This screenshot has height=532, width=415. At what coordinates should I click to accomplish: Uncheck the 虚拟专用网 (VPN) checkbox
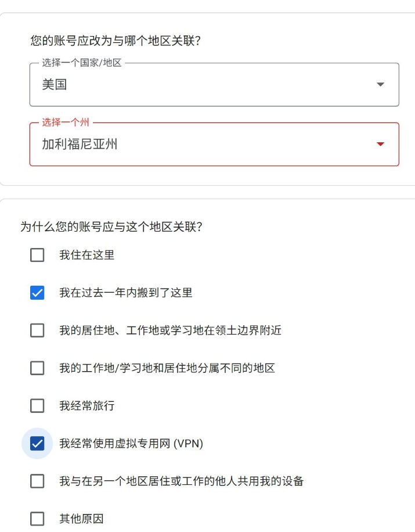coord(37,444)
